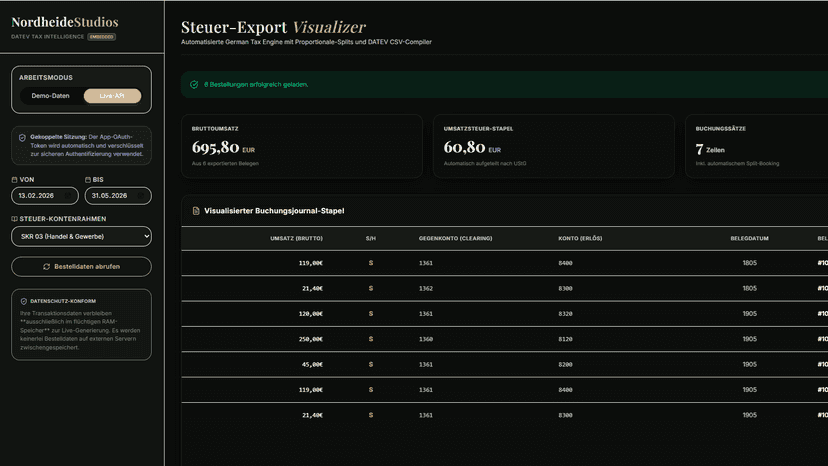Viewport: 828px width, 466px height.
Task: Click Konto 8120 cell
Action: pos(565,339)
